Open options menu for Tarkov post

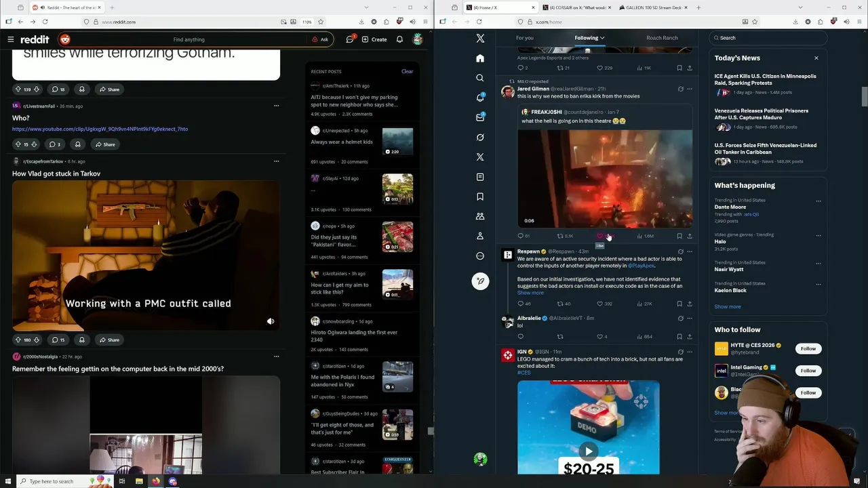[276, 161]
